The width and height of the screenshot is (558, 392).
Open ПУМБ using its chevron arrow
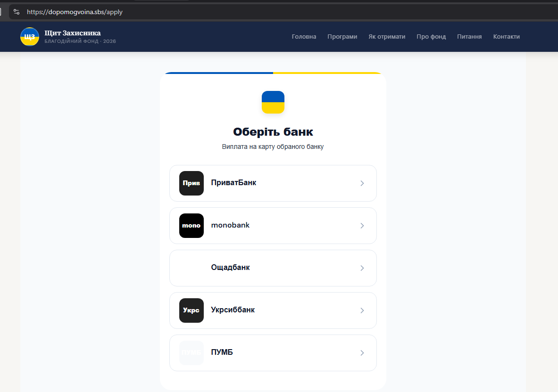[x=362, y=353]
